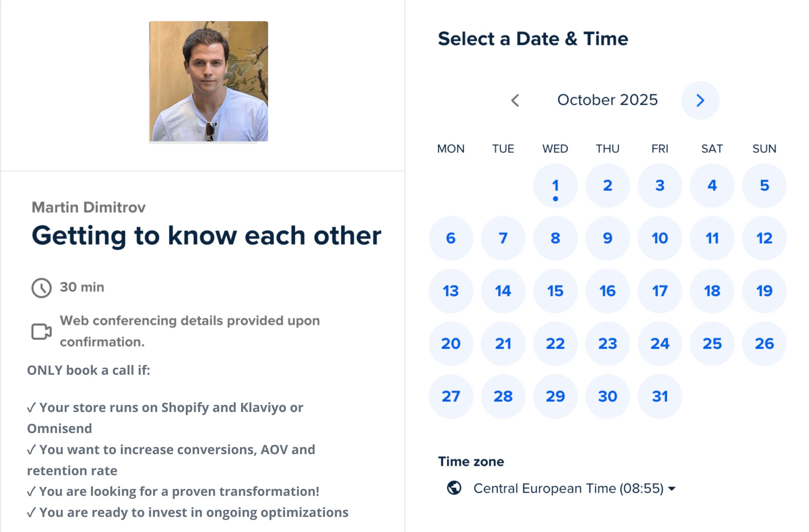Click the October 2025 month label

[607, 100]
